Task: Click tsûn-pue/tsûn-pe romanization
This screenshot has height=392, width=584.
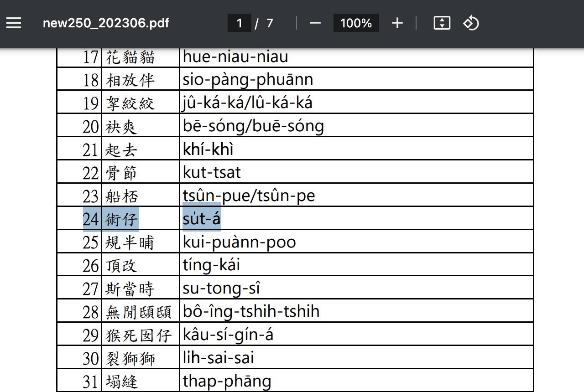Action: click(249, 196)
